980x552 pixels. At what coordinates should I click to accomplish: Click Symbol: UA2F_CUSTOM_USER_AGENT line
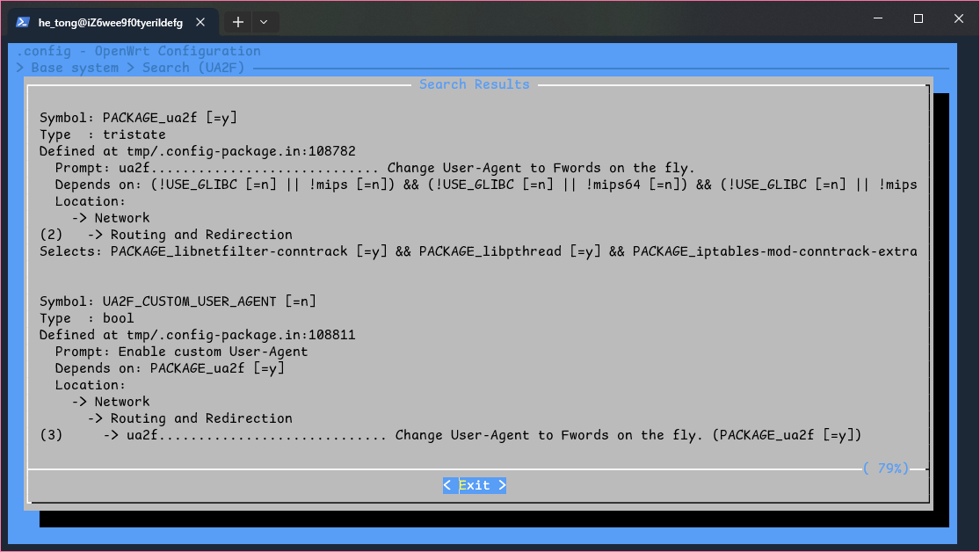point(178,301)
